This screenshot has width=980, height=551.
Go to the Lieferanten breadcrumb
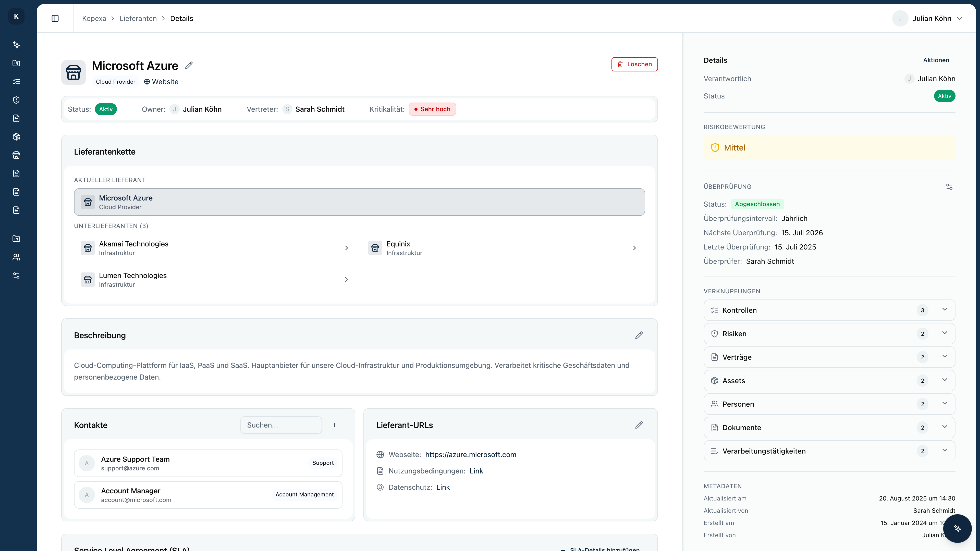138,18
